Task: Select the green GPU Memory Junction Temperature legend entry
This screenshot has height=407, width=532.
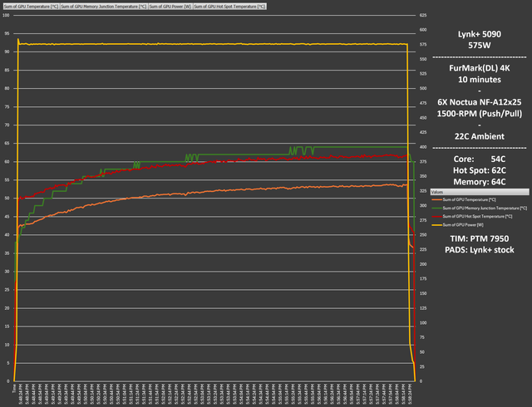Action: pyautogui.click(x=479, y=208)
